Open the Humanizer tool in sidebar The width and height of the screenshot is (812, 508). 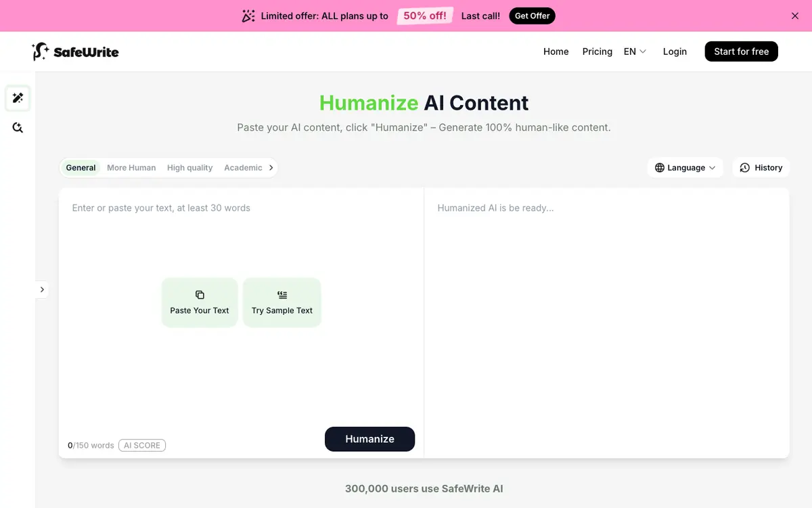pyautogui.click(x=18, y=98)
